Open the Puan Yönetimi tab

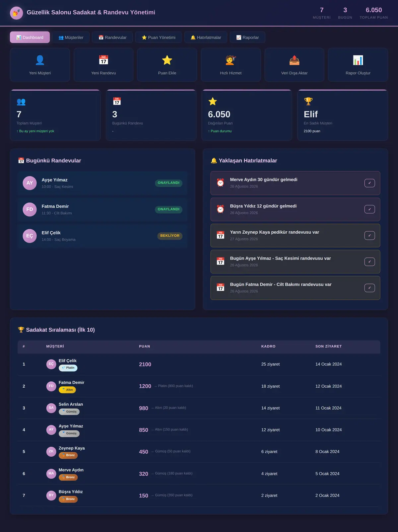pyautogui.click(x=159, y=37)
